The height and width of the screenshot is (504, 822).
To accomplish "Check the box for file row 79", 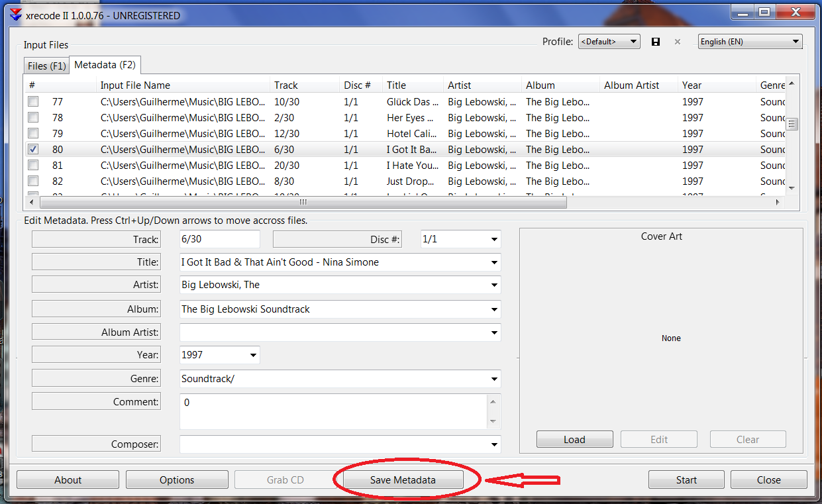I will (x=33, y=134).
